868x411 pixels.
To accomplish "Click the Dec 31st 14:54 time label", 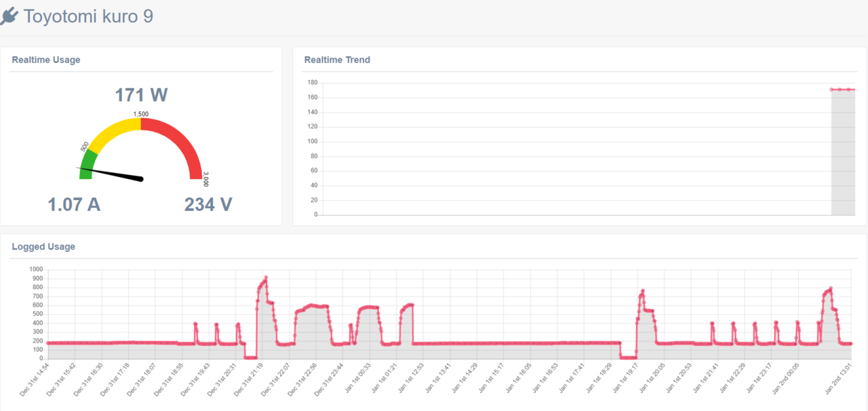I will 35,378.
